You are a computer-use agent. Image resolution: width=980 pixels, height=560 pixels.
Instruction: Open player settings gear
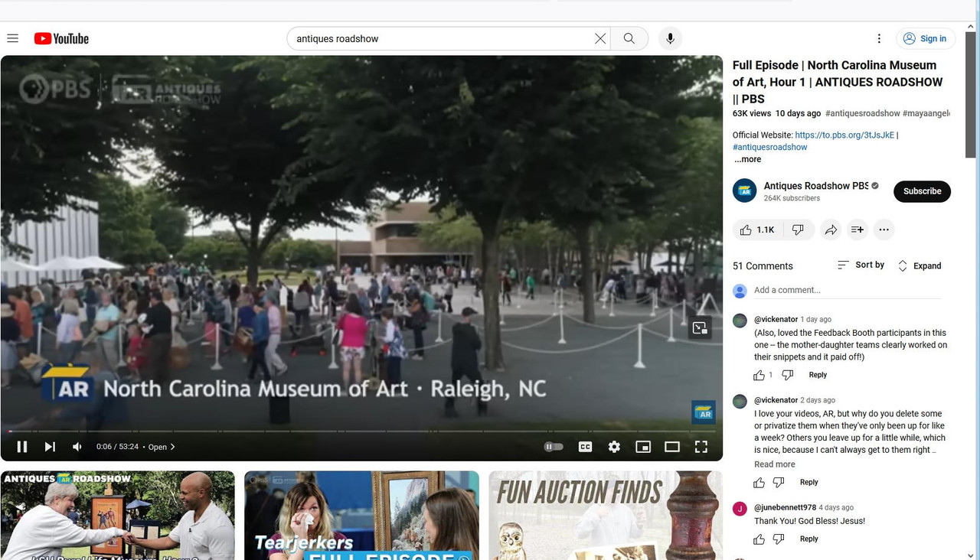[614, 447]
